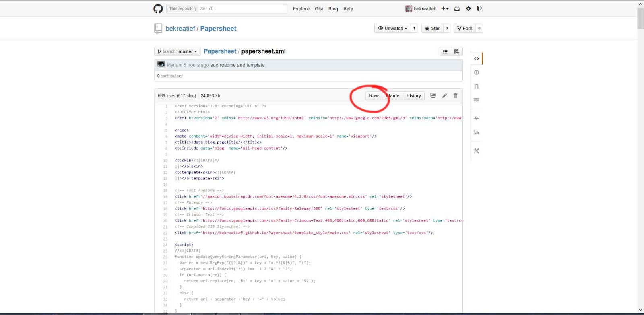Delete this file with trash icon
Viewport: 644px width, 315px height.
(456, 96)
